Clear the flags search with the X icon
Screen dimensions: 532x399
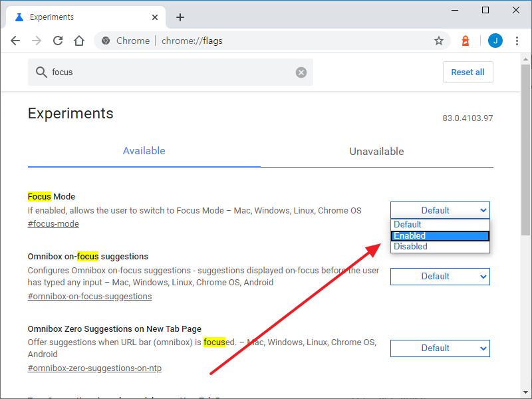tap(301, 72)
